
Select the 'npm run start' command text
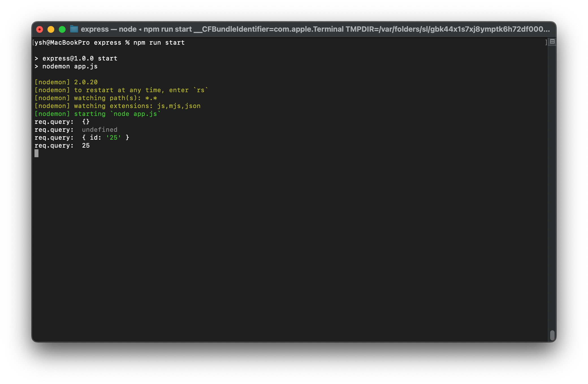158,42
